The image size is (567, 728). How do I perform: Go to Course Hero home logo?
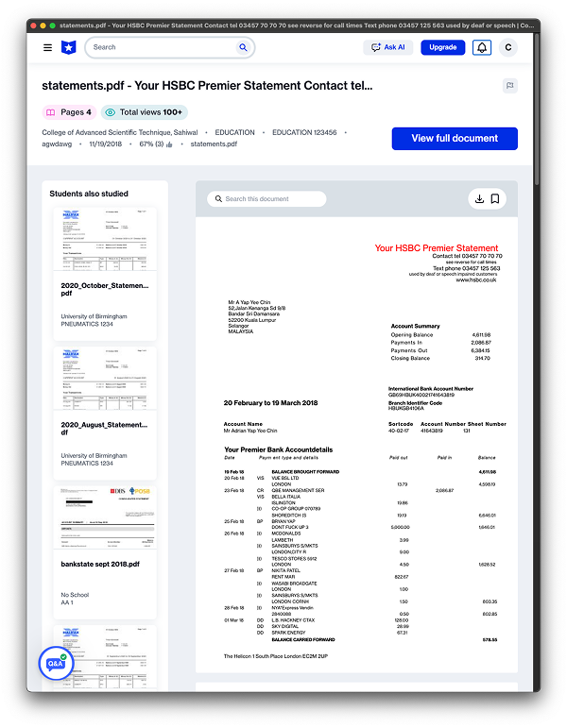tap(69, 47)
